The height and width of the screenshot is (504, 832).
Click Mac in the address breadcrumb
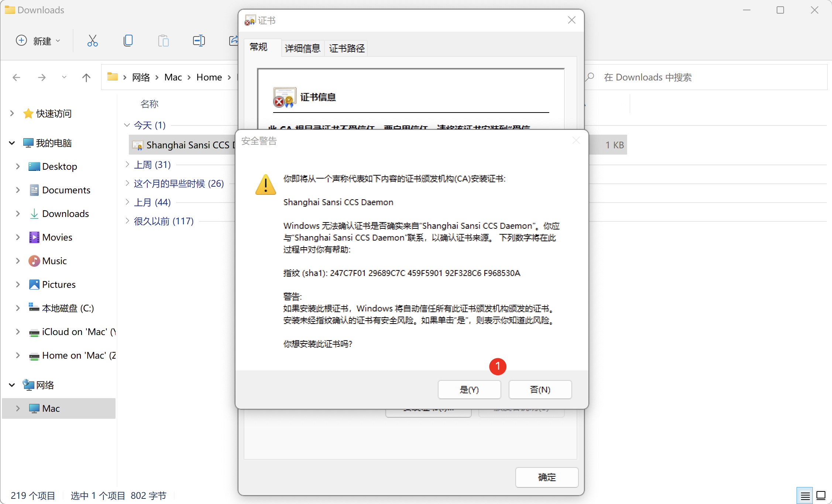pos(173,77)
